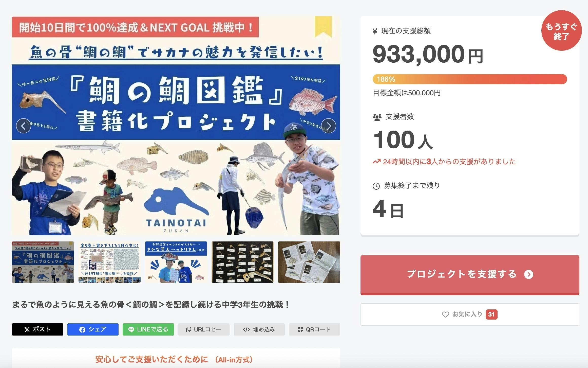Go to the previous carousel image

pyautogui.click(x=24, y=126)
